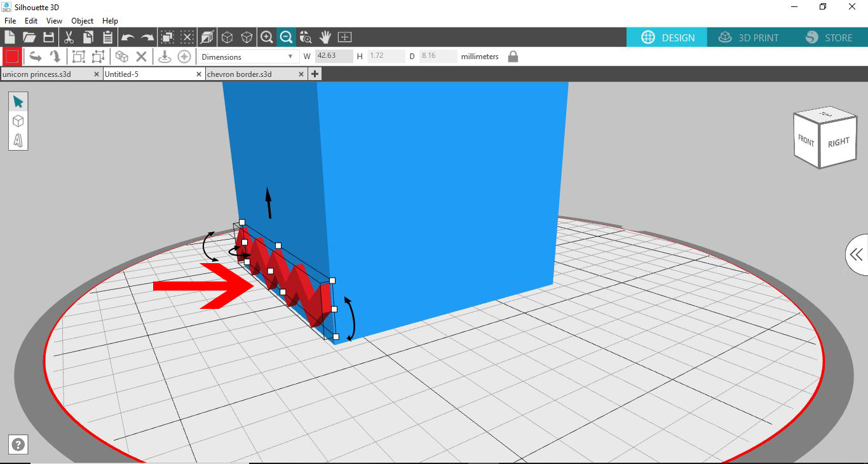Edit the D depth field 8.16

pos(438,56)
